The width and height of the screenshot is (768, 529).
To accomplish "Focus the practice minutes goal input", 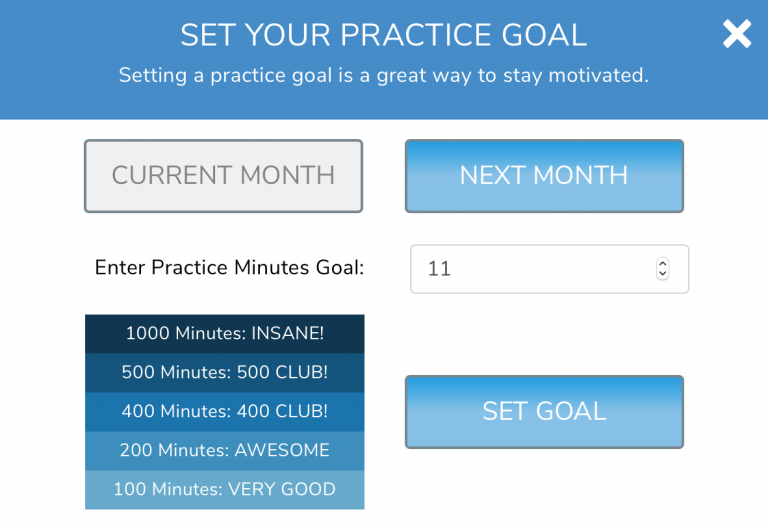I will coord(530,269).
